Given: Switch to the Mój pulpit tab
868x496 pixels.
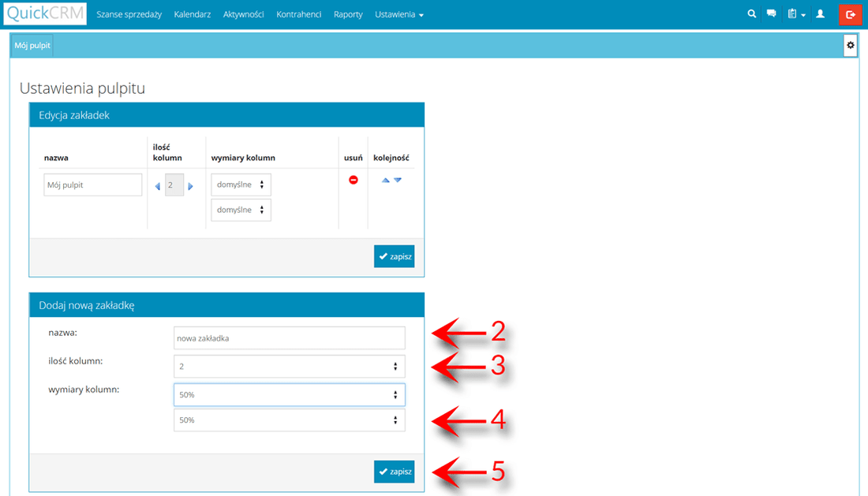Looking at the screenshot, I should (32, 46).
